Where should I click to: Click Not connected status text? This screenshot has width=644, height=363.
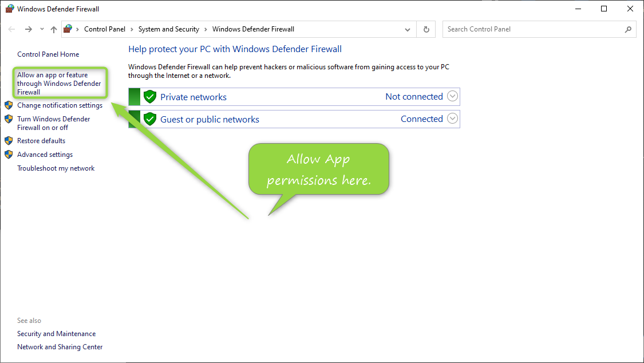(414, 97)
